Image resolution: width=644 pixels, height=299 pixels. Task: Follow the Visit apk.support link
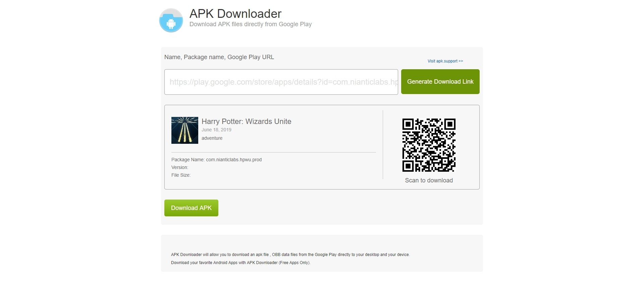(445, 61)
